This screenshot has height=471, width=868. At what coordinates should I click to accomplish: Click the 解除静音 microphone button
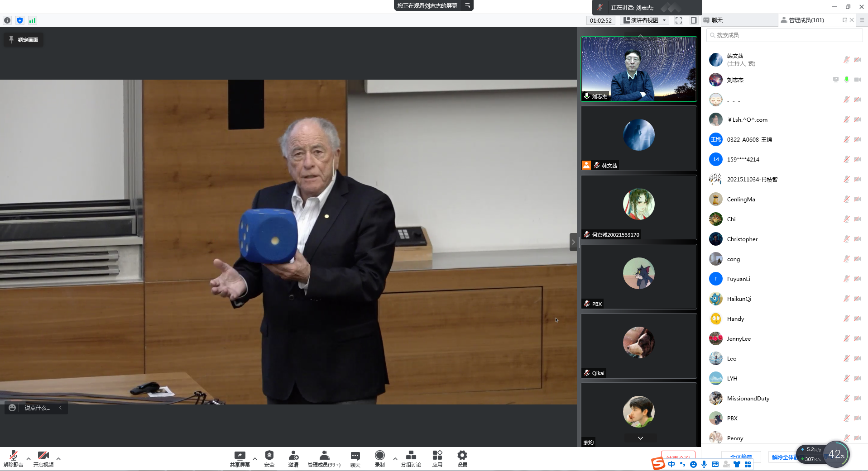(14, 458)
